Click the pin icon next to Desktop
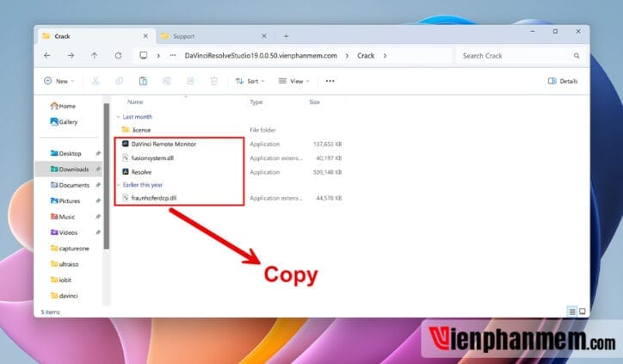This screenshot has height=364, width=623. pyautogui.click(x=98, y=153)
